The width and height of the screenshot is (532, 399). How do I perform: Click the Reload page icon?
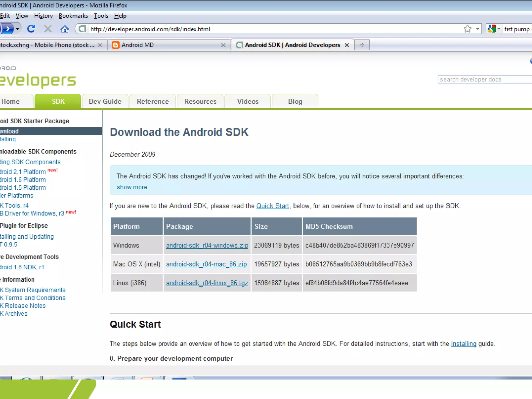pyautogui.click(x=31, y=29)
